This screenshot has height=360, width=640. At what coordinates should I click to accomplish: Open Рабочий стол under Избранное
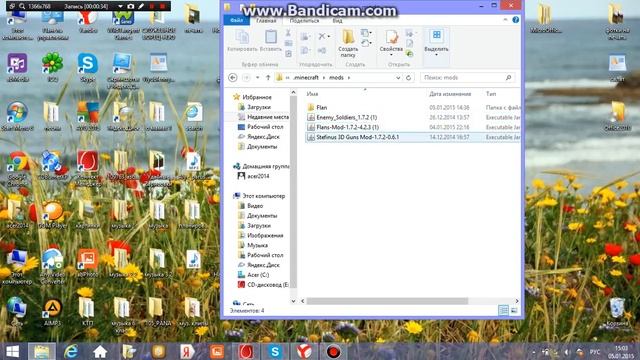(x=265, y=127)
